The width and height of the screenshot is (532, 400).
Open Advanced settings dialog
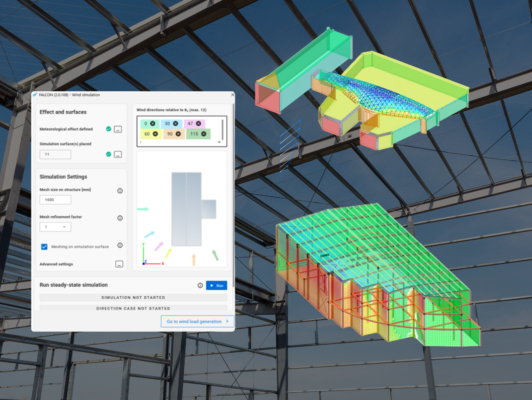pos(119,264)
